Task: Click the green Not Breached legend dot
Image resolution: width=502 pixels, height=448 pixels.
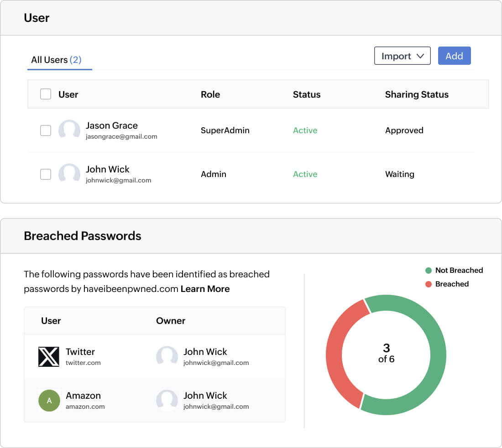Action: [429, 271]
